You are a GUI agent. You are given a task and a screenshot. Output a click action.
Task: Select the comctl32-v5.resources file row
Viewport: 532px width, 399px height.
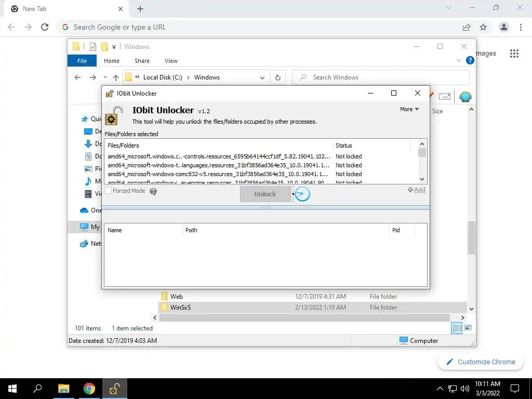coord(219,174)
